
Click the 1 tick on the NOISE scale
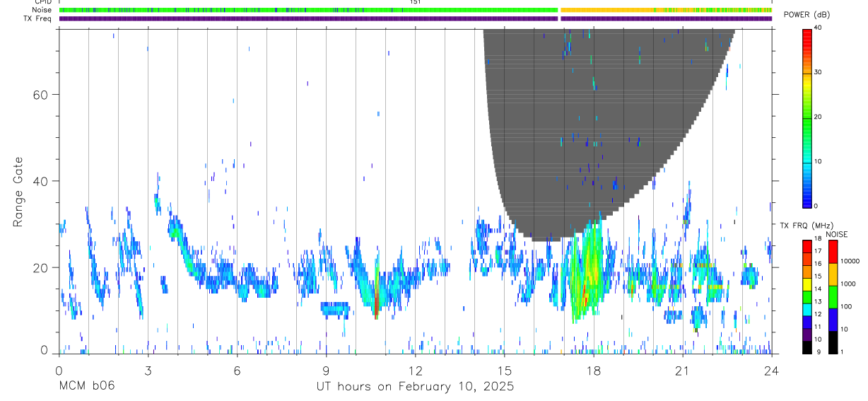pyautogui.click(x=843, y=352)
